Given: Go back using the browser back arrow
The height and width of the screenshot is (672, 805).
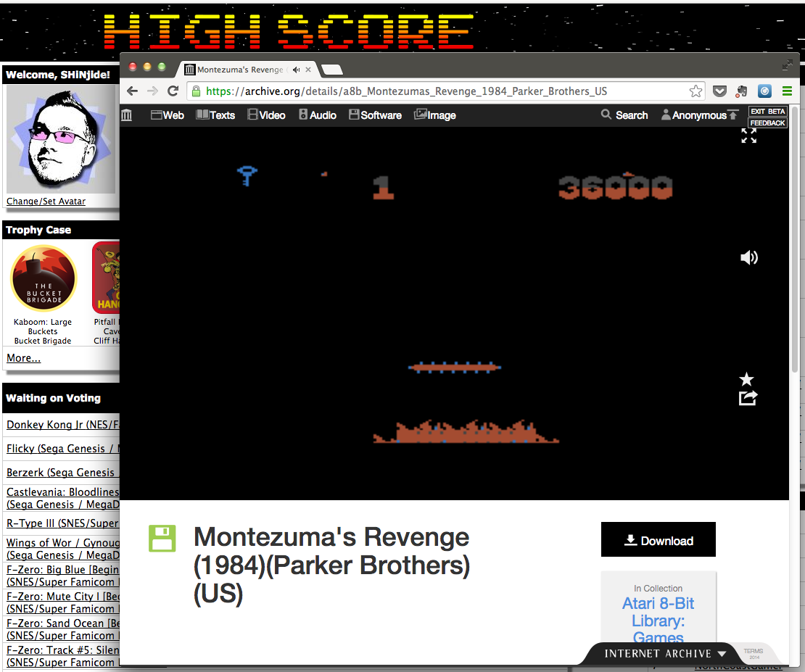Looking at the screenshot, I should pyautogui.click(x=132, y=91).
